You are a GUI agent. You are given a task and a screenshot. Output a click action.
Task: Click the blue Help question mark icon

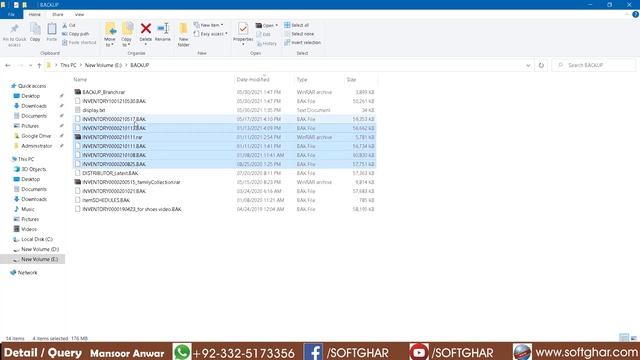pyautogui.click(x=635, y=14)
